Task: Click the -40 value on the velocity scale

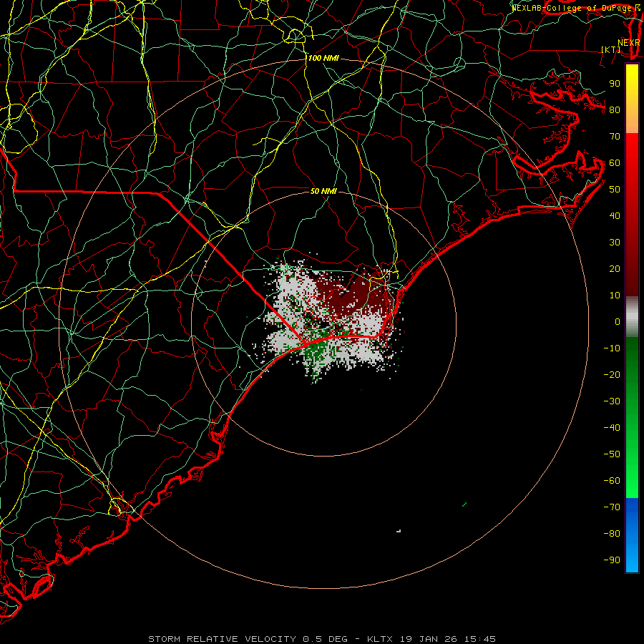Action: tap(612, 428)
